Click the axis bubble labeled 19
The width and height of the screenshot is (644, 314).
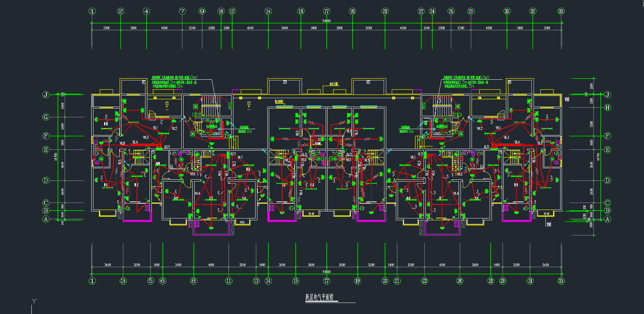coord(357,281)
